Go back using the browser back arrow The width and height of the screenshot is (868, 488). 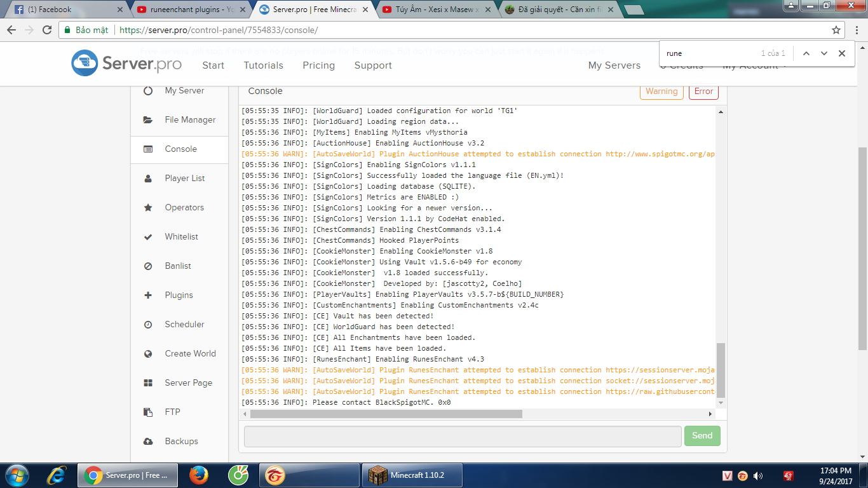point(11,30)
